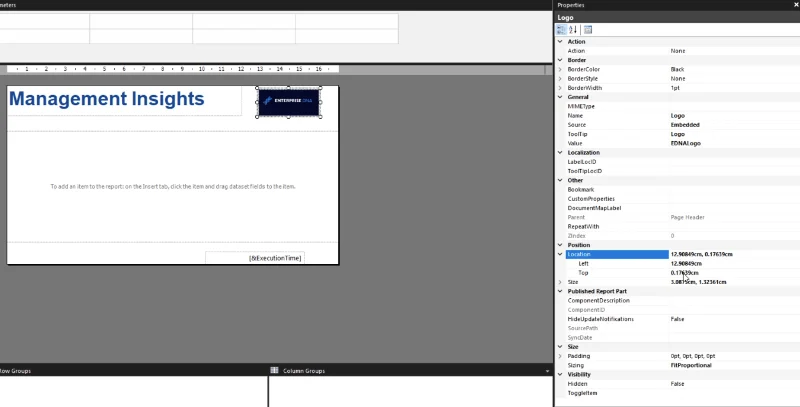Collapse the Action category

click(x=560, y=42)
